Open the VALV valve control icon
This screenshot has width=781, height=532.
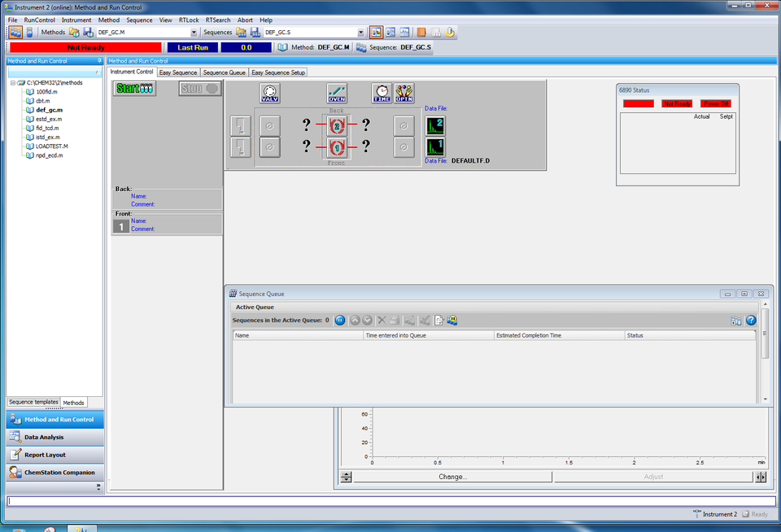269,93
